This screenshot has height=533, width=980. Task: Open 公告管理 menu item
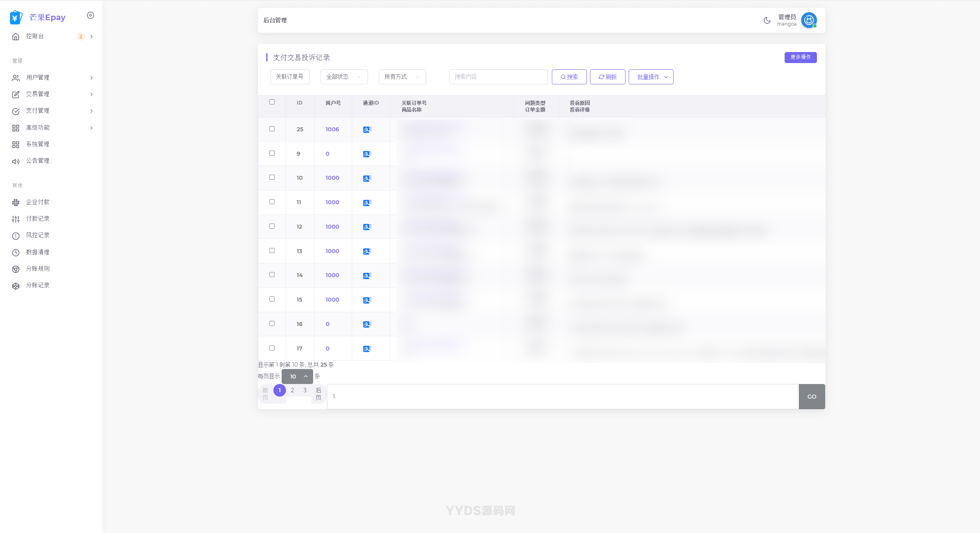tap(38, 161)
